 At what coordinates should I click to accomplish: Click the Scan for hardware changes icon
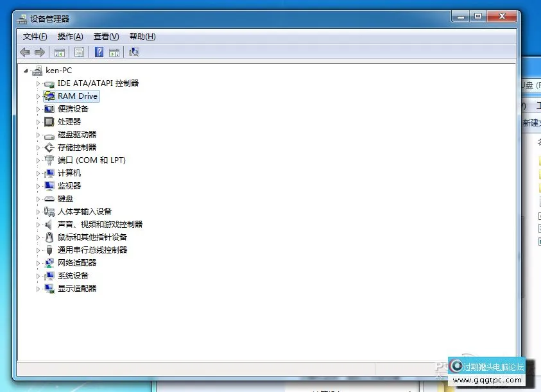pyautogui.click(x=134, y=53)
